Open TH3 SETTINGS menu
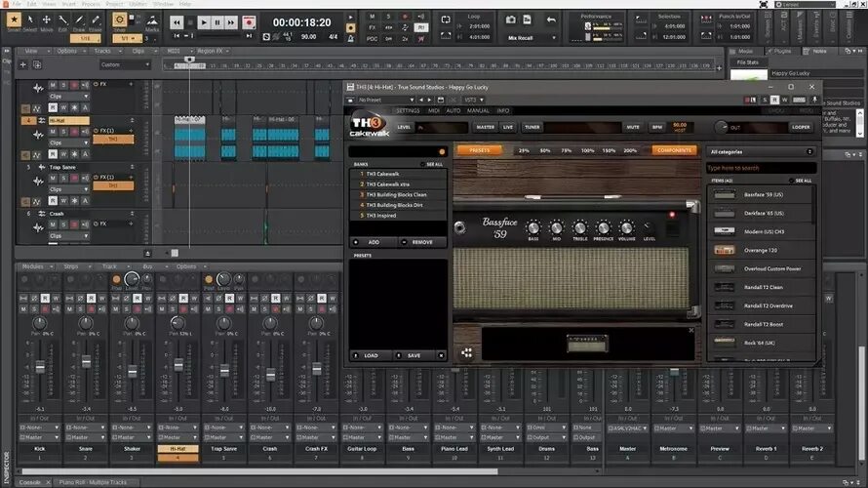The height and width of the screenshot is (488, 868). pyautogui.click(x=408, y=111)
